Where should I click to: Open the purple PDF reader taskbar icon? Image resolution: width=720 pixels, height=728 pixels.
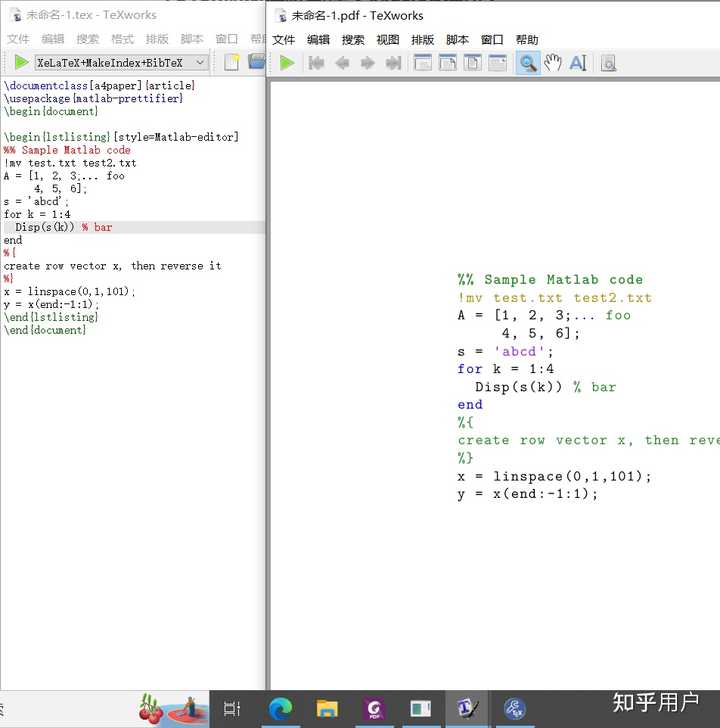(x=374, y=708)
